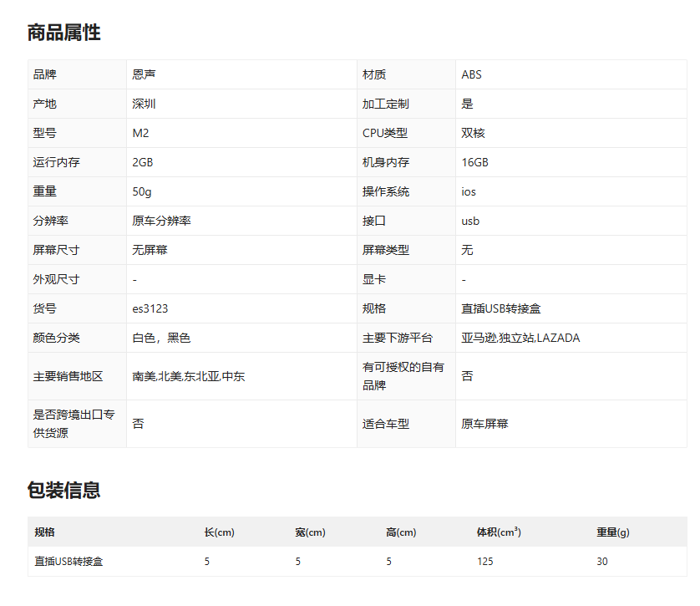Select the operating system value ios
This screenshot has height=606, width=700.
coord(469,191)
